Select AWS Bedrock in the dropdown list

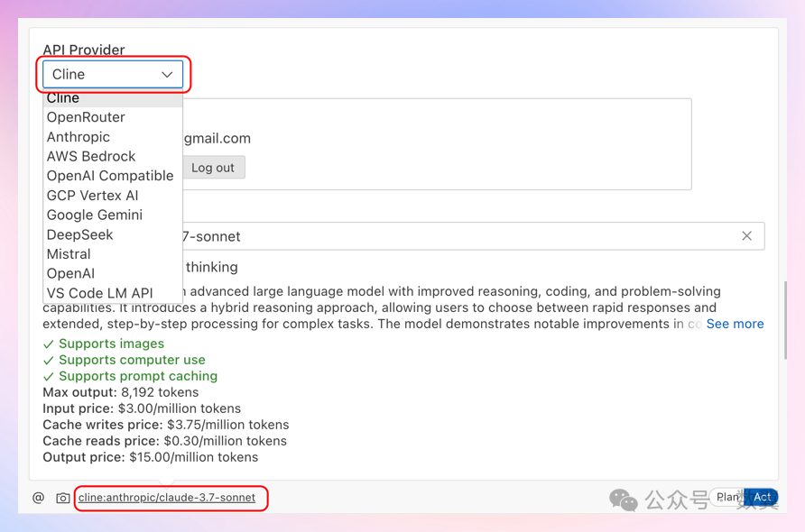point(113,157)
